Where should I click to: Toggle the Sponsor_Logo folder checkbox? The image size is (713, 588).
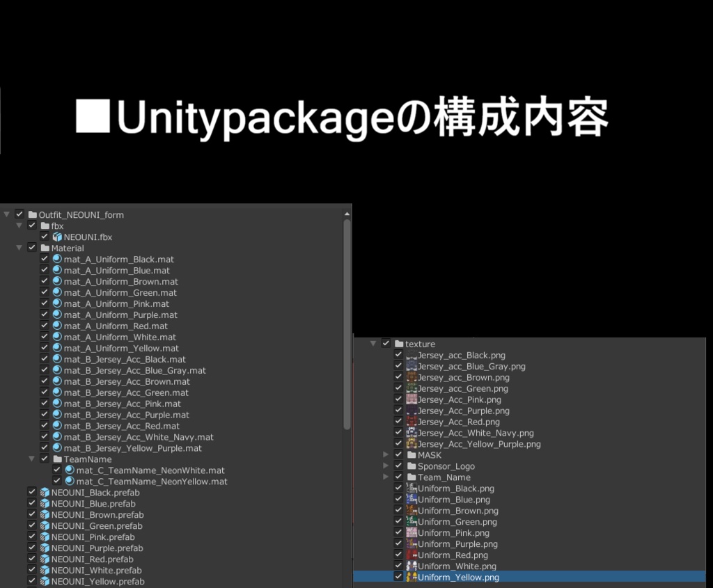click(398, 466)
